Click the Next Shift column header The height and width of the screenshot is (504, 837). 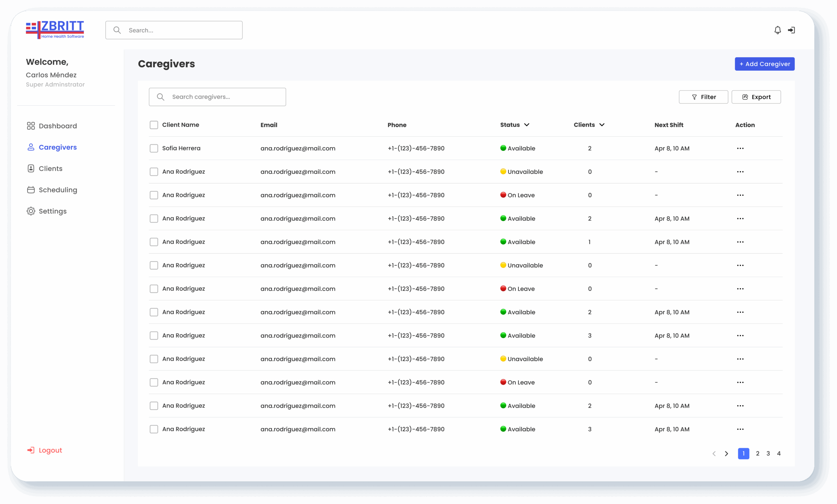669,125
